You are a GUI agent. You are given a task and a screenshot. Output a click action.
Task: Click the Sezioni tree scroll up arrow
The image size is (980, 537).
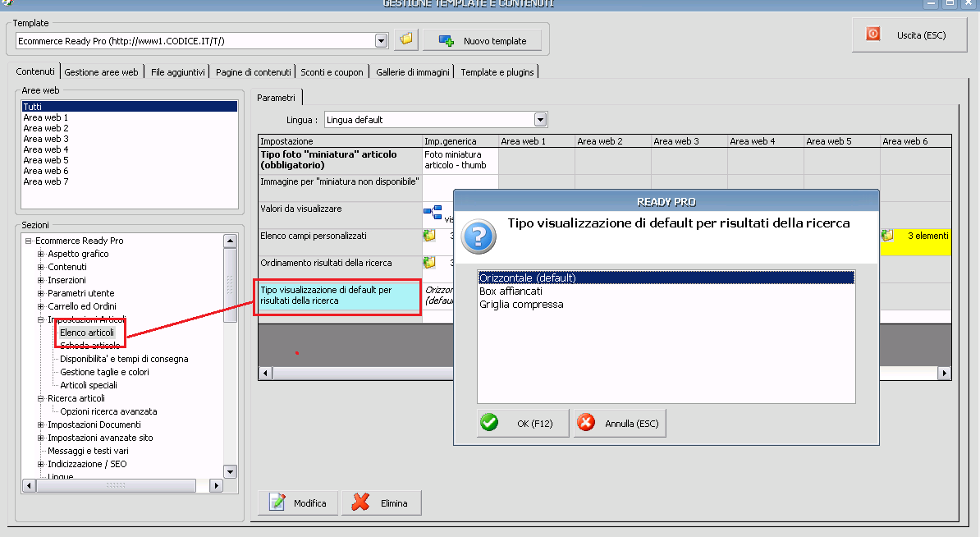tap(230, 241)
